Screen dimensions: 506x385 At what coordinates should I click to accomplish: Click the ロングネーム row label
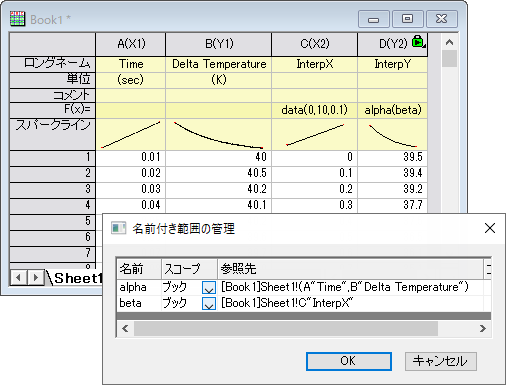tap(53, 64)
